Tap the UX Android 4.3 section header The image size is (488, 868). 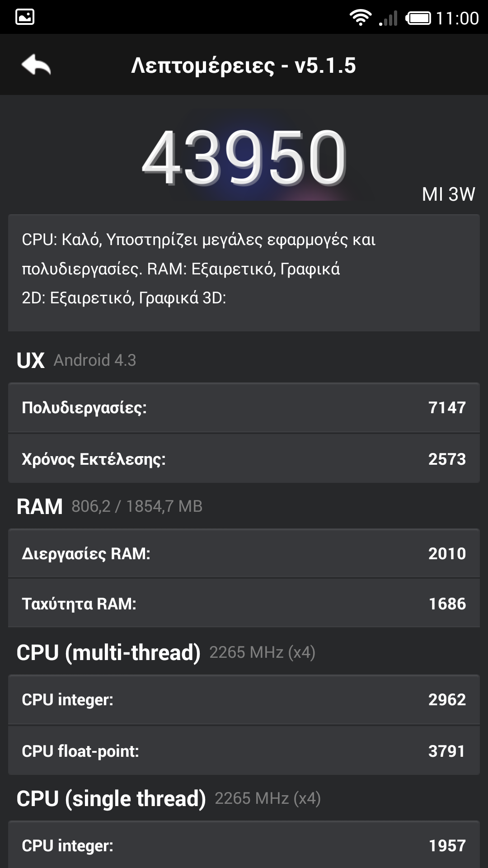coord(76,360)
